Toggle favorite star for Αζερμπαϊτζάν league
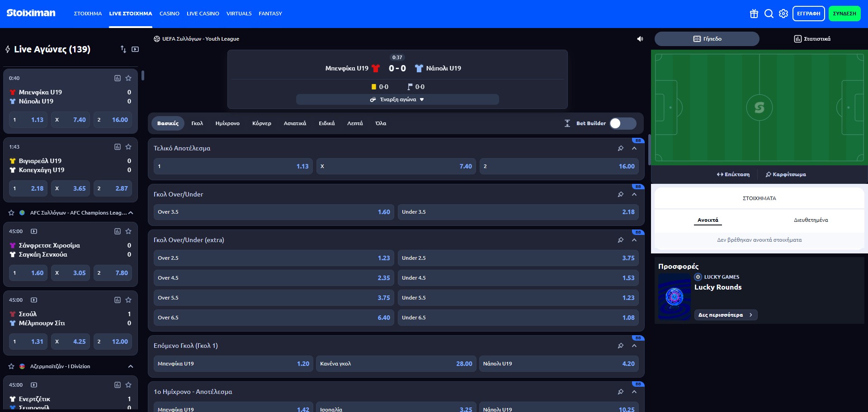The width and height of the screenshot is (868, 412). 11,366
